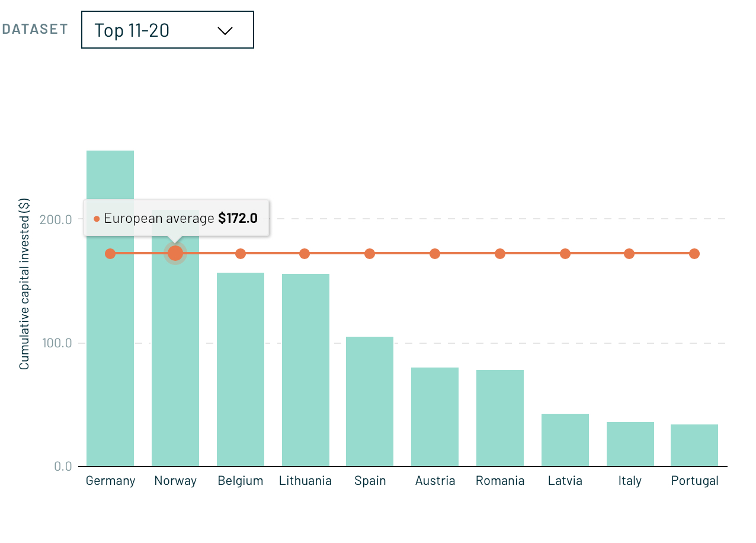Click the average line point above Belgium

(241, 254)
